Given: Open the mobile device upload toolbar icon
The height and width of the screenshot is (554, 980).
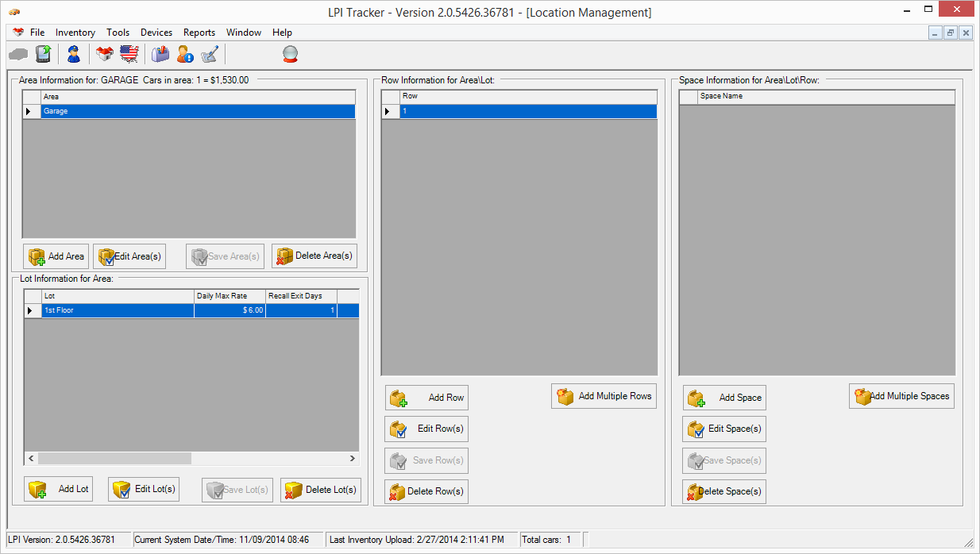Looking at the screenshot, I should pyautogui.click(x=44, y=54).
